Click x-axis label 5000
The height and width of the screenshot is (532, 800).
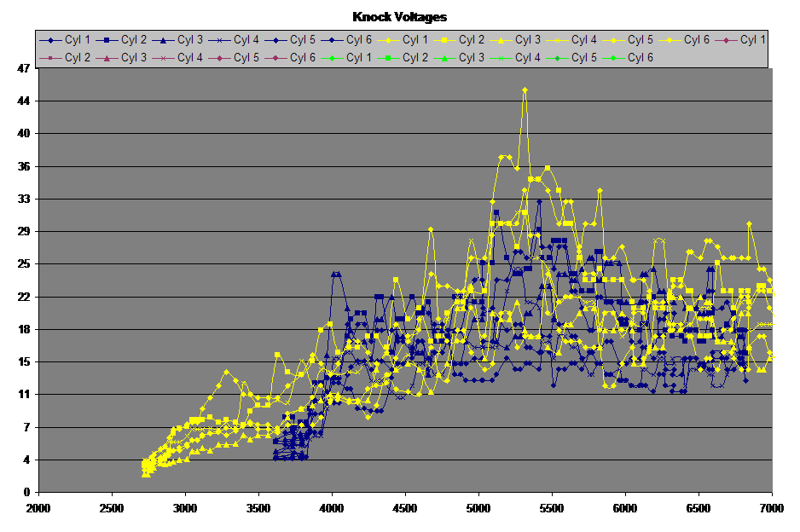click(x=478, y=508)
